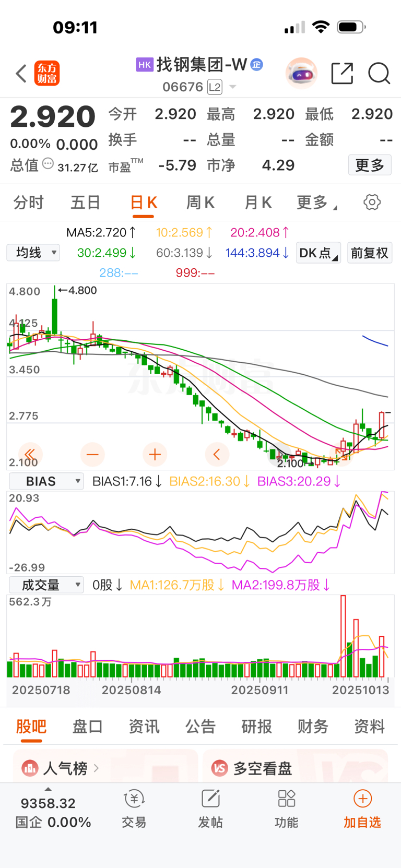Image resolution: width=401 pixels, height=868 pixels.
Task: Tap the tallest red volume bar
Action: (343, 636)
